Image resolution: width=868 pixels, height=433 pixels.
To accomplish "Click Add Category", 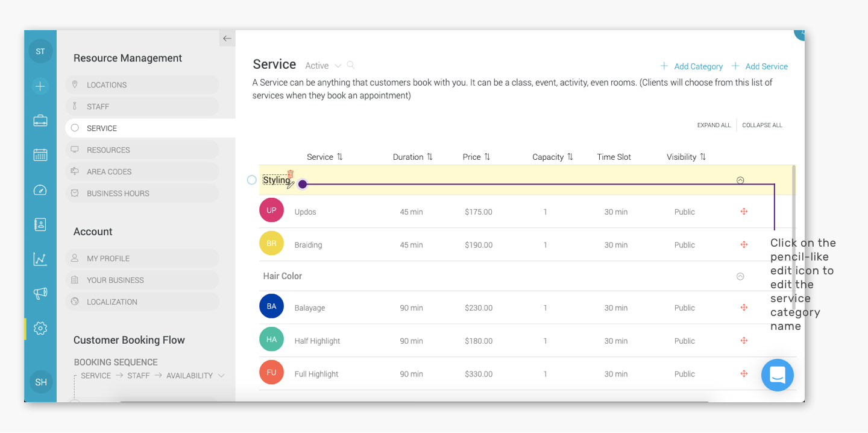I will point(691,66).
